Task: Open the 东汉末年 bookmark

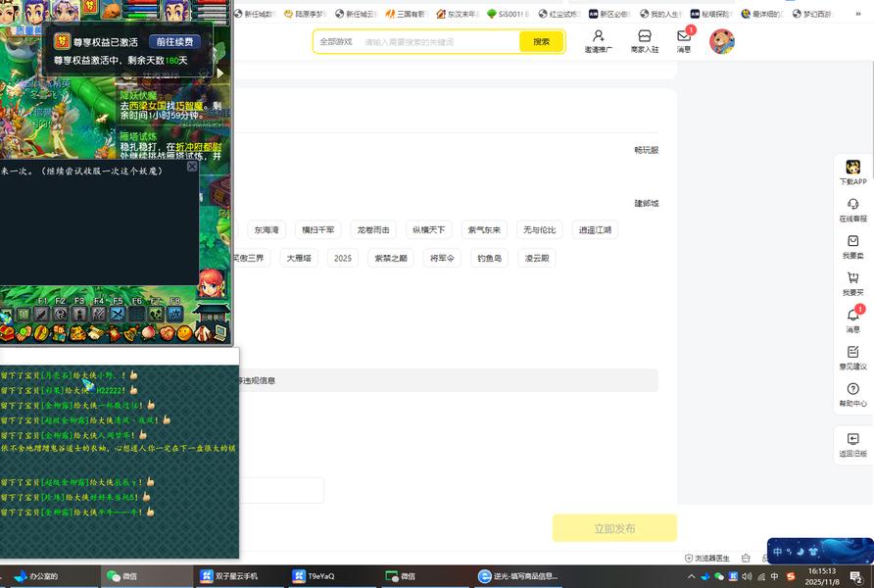Action: click(x=458, y=14)
